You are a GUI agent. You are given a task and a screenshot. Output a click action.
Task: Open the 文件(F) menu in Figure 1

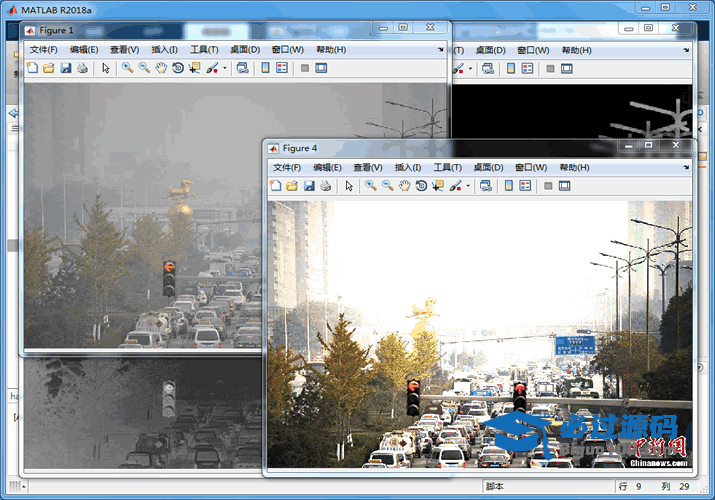point(43,49)
